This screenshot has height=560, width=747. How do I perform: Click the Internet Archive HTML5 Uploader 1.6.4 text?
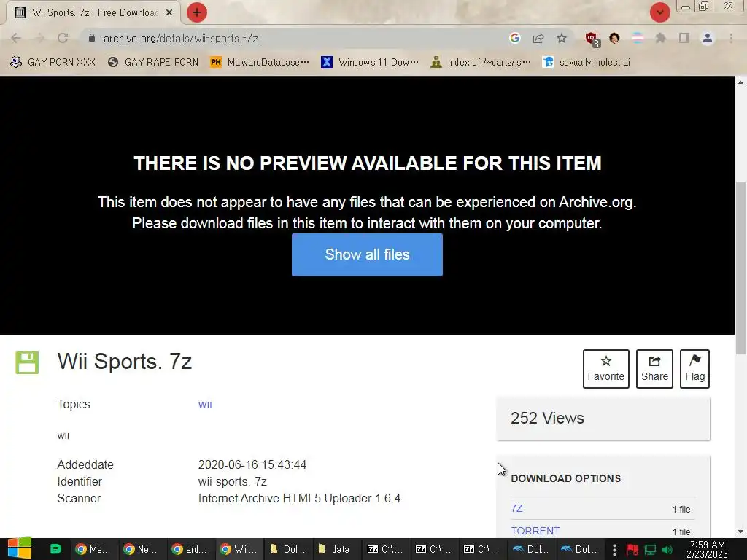click(299, 499)
